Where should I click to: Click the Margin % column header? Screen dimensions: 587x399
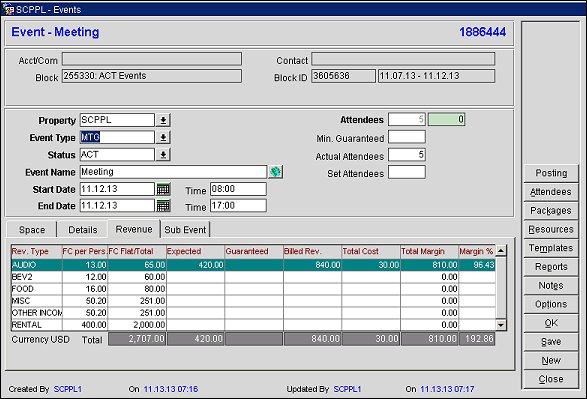point(477,252)
